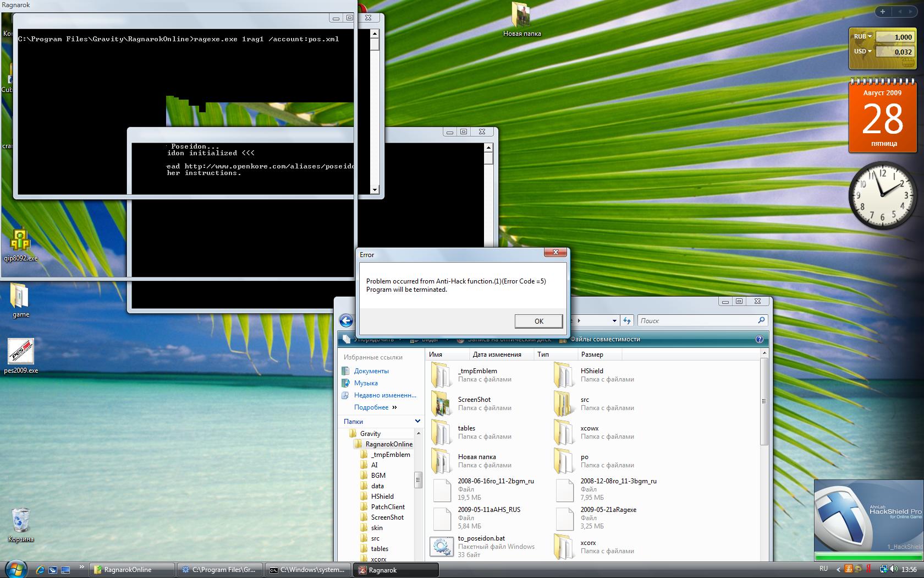Click Switch between windows Quick Launch icon
This screenshot has width=924, height=578.
(53, 570)
